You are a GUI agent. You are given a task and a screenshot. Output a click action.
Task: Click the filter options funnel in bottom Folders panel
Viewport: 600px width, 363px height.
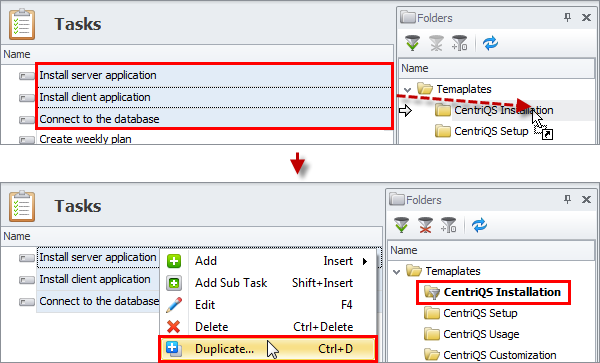pos(448,225)
